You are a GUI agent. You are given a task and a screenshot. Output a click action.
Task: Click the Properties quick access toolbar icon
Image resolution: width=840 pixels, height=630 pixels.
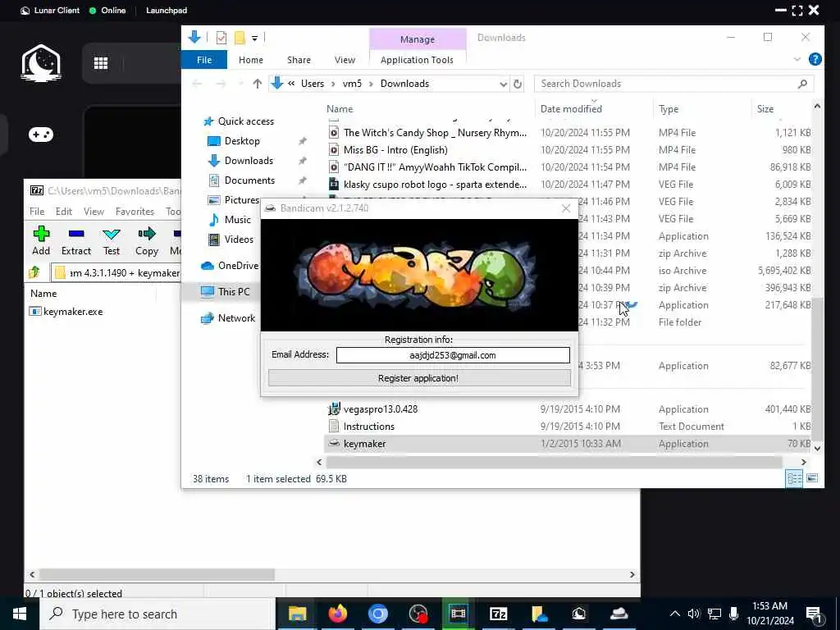tap(221, 38)
